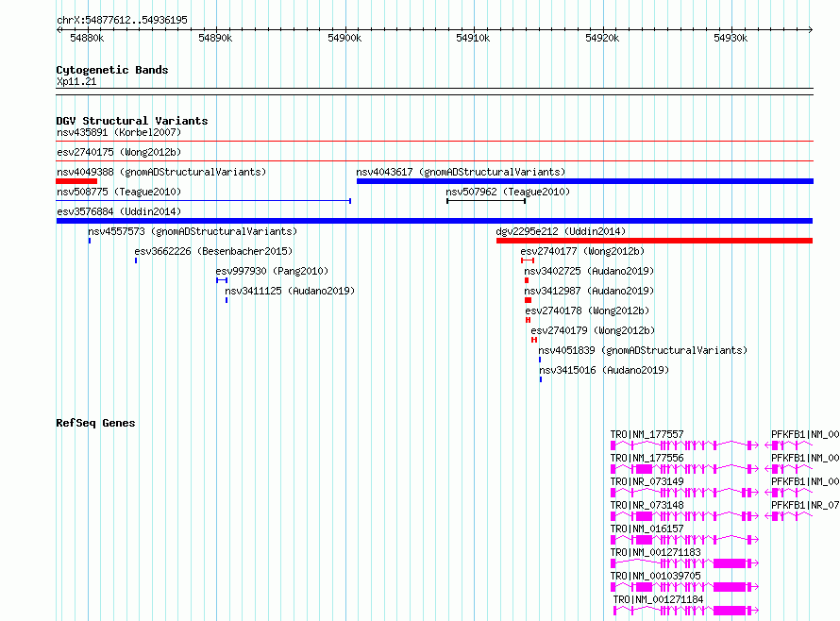
Task: Click esv2740179 (Wong2012b) variant label
Action: (593, 330)
